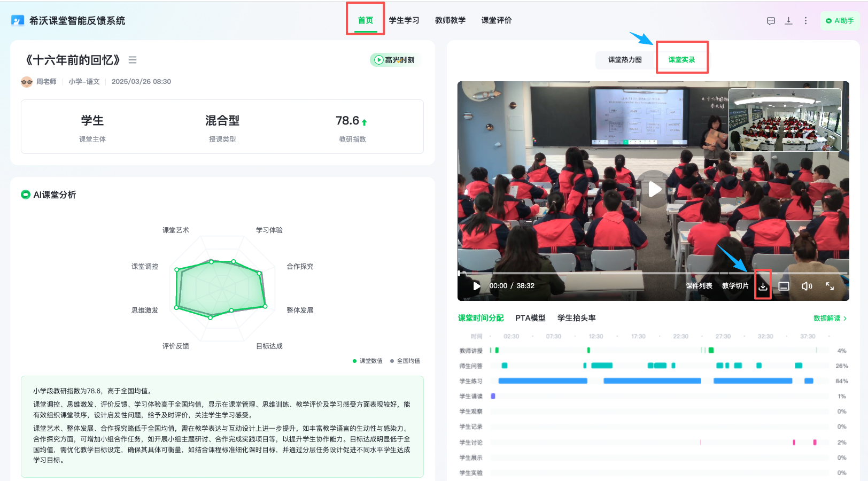
Task: Click the 高光时刻 highlights button
Action: pyautogui.click(x=394, y=60)
